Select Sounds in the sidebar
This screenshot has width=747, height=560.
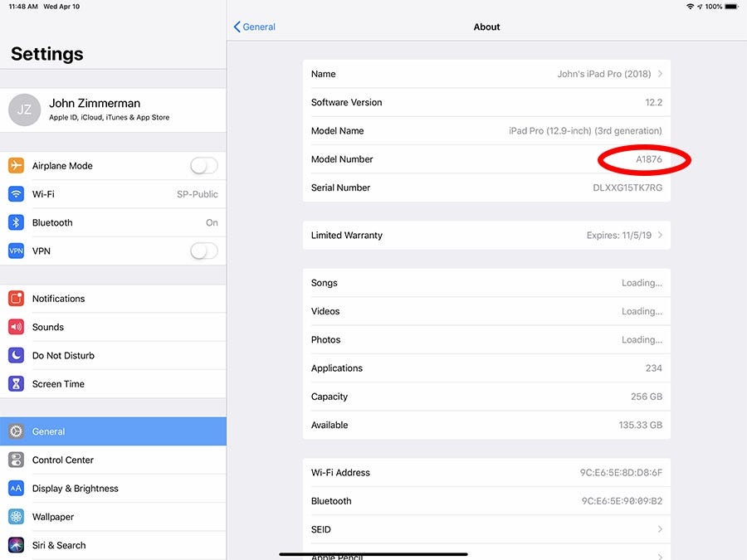113,327
